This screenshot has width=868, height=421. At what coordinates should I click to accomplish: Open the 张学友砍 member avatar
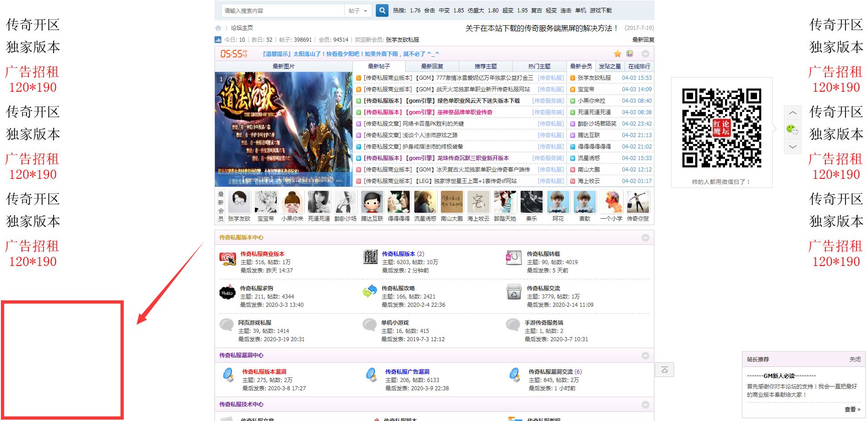point(239,202)
